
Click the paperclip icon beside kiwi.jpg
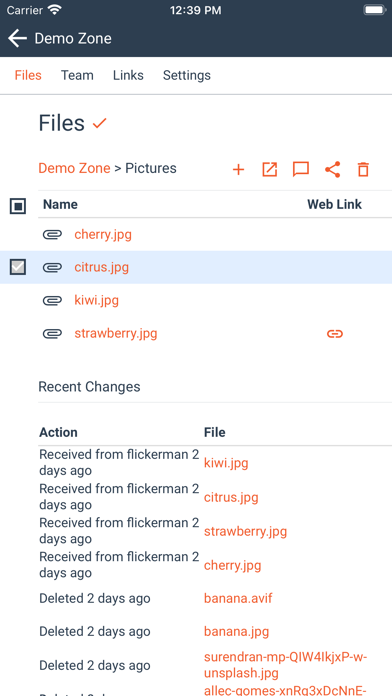[52, 301]
